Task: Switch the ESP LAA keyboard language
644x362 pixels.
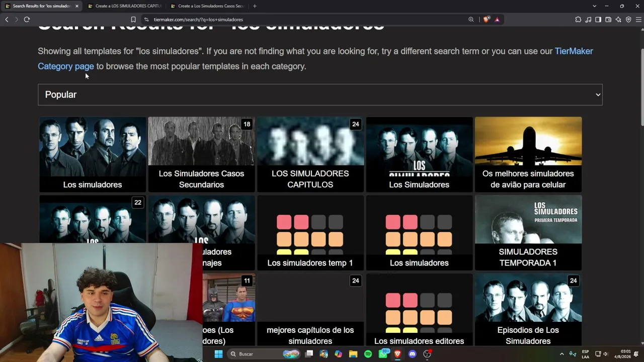Action: 585,354
